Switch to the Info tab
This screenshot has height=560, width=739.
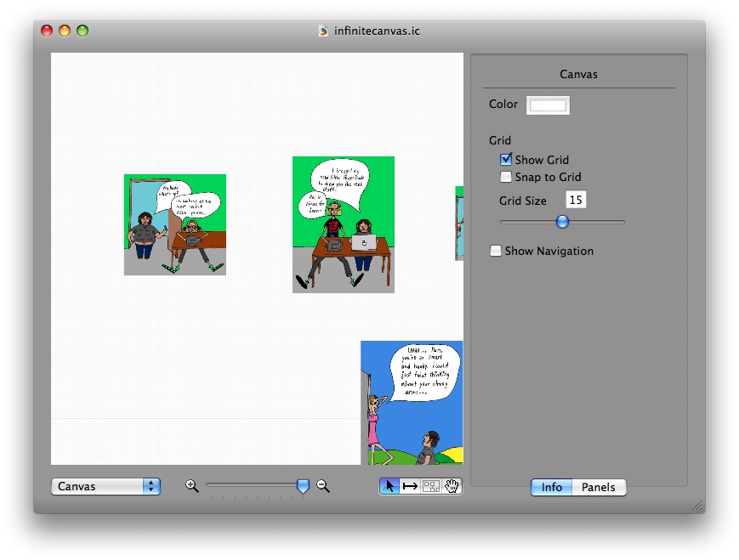(x=551, y=487)
